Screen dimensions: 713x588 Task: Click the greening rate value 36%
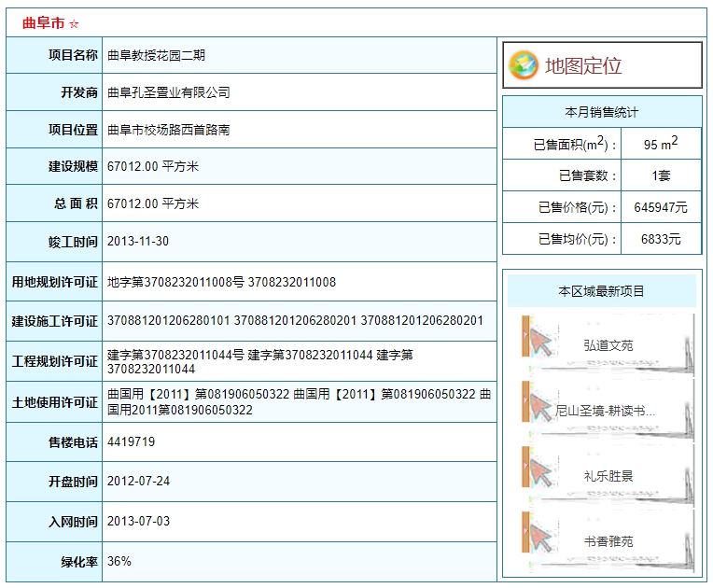click(x=119, y=561)
